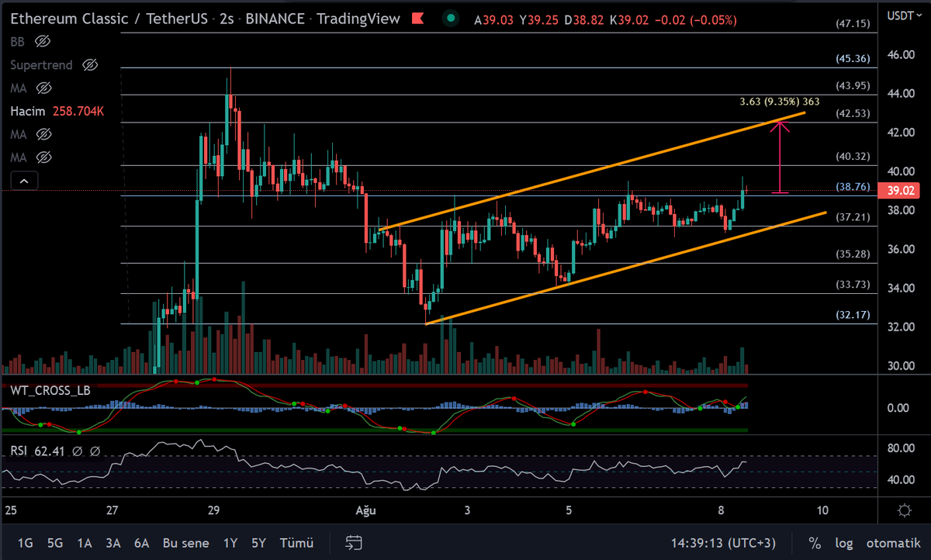Open the go-to-date calendar icon
Screen dimensions: 931x560
(354, 542)
